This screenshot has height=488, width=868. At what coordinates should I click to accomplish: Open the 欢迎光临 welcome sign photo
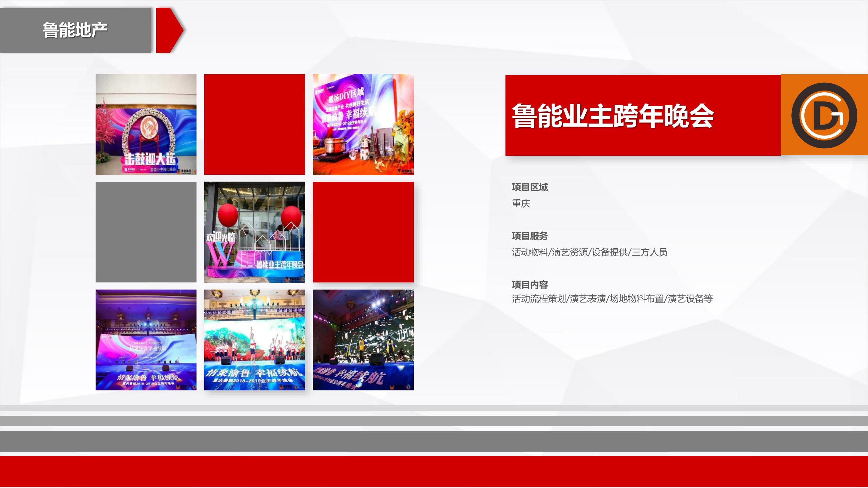(x=255, y=232)
